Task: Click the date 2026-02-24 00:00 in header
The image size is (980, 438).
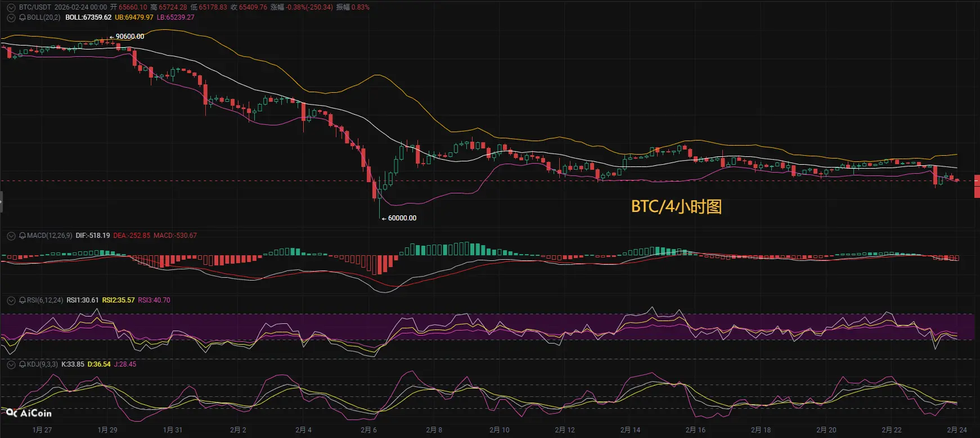Action: [x=80, y=7]
